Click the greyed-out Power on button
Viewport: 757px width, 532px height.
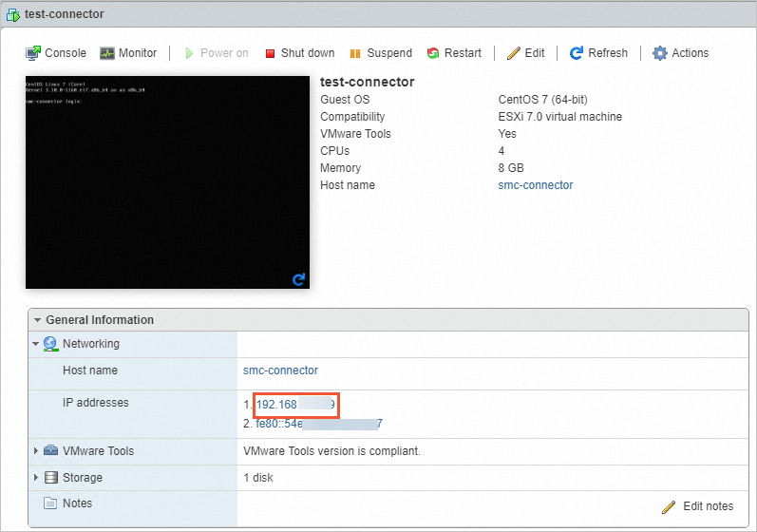coord(217,53)
